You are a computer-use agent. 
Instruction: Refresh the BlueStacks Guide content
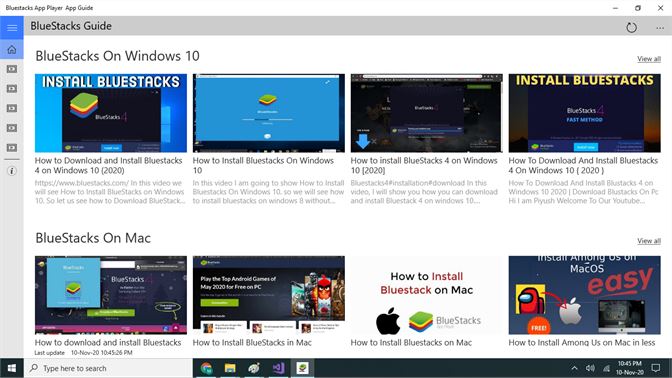[x=631, y=28]
